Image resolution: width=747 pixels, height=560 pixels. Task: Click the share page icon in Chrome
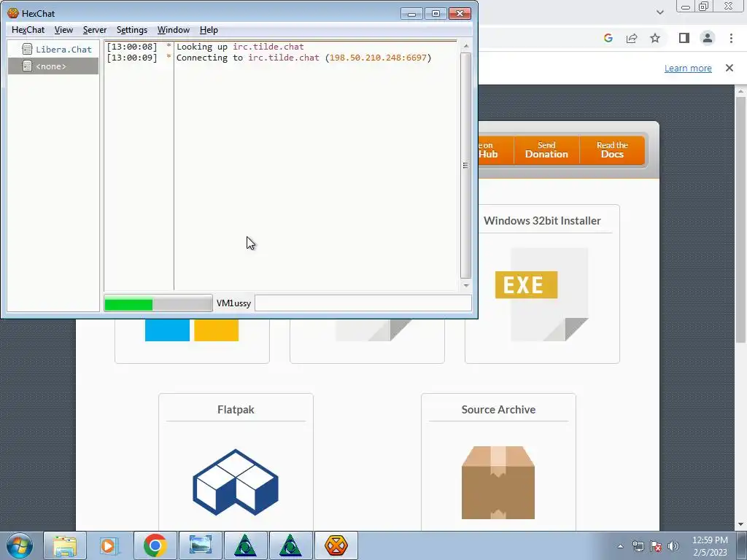tap(632, 38)
